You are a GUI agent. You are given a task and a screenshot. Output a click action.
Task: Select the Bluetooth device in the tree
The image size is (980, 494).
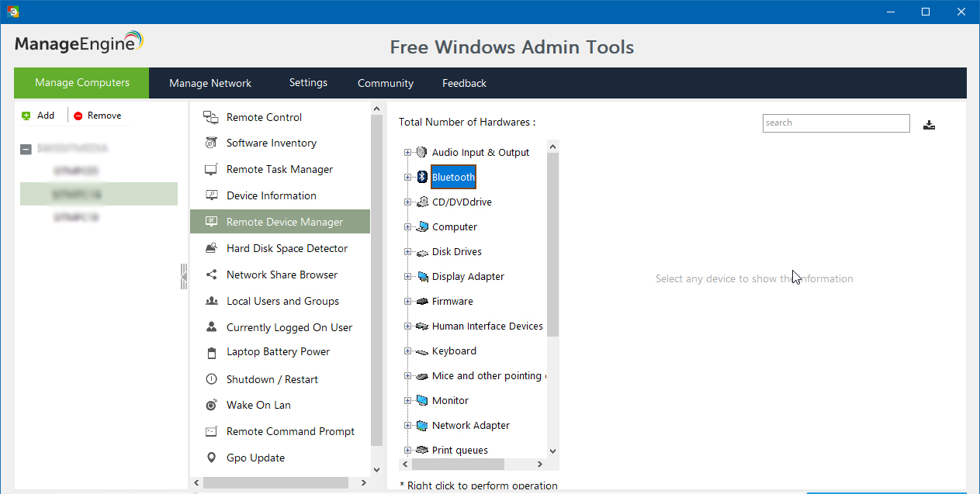click(453, 177)
